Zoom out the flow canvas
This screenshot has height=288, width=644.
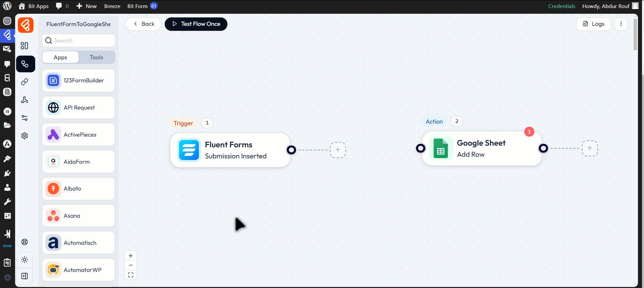[131, 265]
